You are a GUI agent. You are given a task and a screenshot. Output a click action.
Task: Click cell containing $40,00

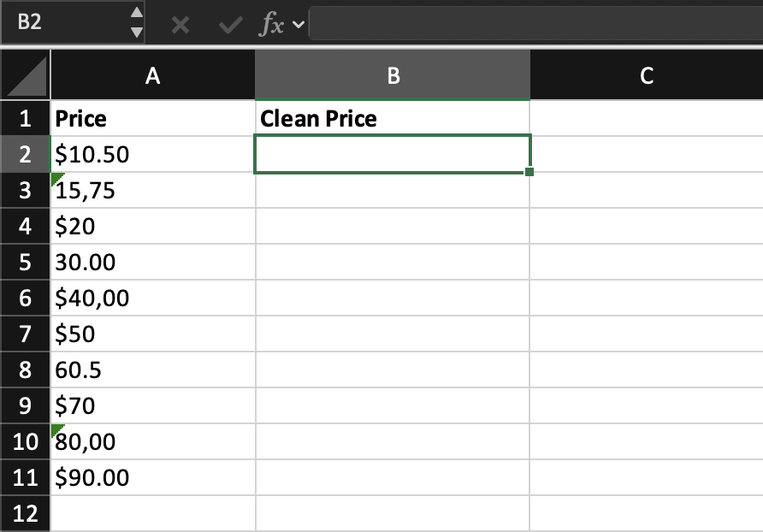(152, 298)
